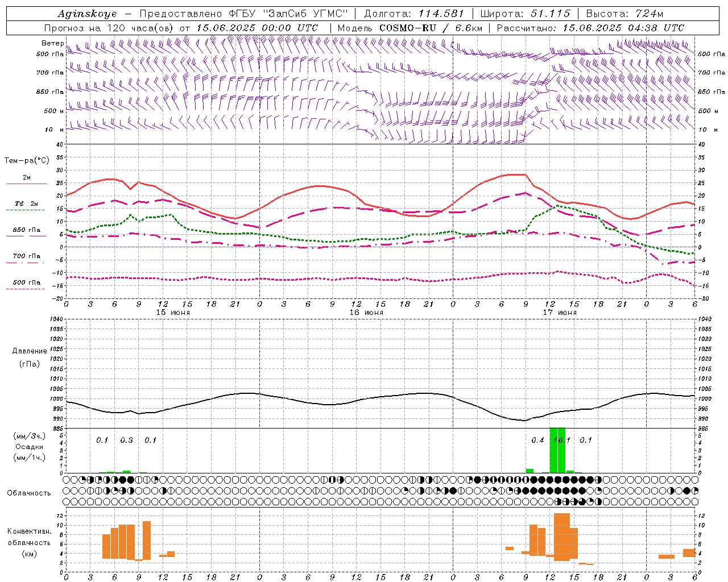Viewport: 728px width, 582px height.
Task: Select the 700 гПа temperature legend entry
Action: point(27,256)
